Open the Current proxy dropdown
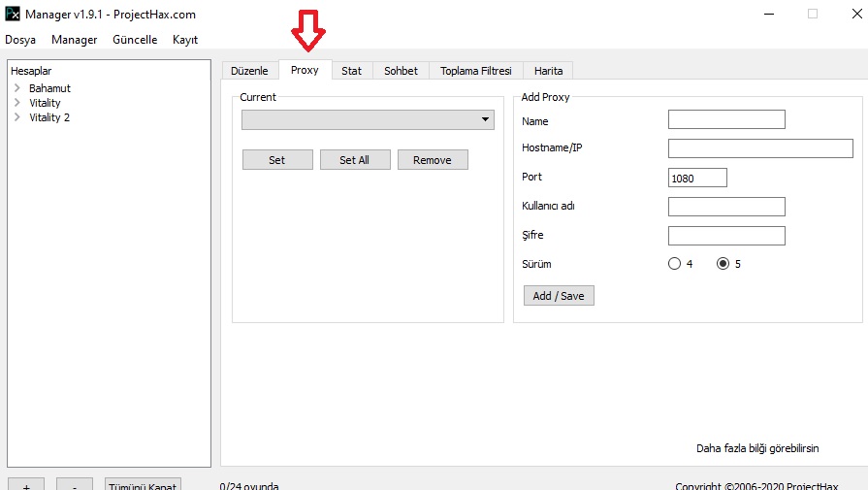The width and height of the screenshot is (868, 490). click(368, 119)
